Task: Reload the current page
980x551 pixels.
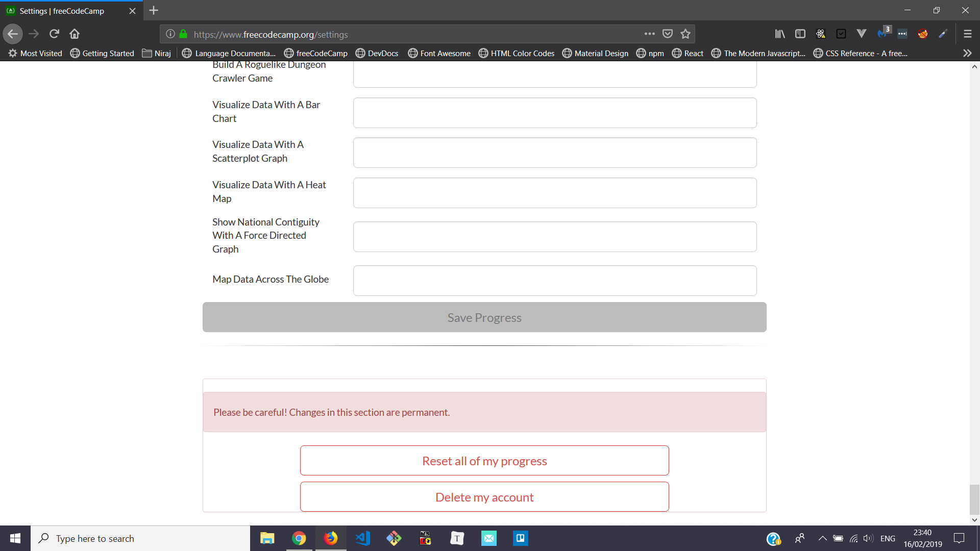Action: [x=54, y=34]
